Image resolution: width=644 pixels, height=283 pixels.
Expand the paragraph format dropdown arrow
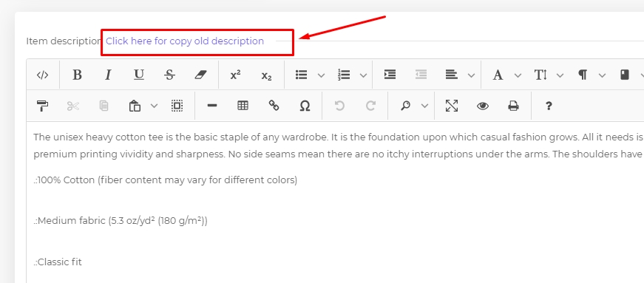coord(603,75)
